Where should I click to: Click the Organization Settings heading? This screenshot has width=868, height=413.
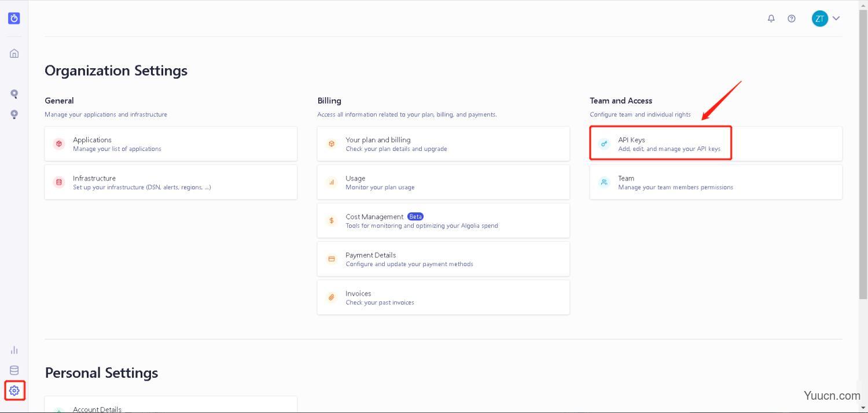[x=116, y=71]
